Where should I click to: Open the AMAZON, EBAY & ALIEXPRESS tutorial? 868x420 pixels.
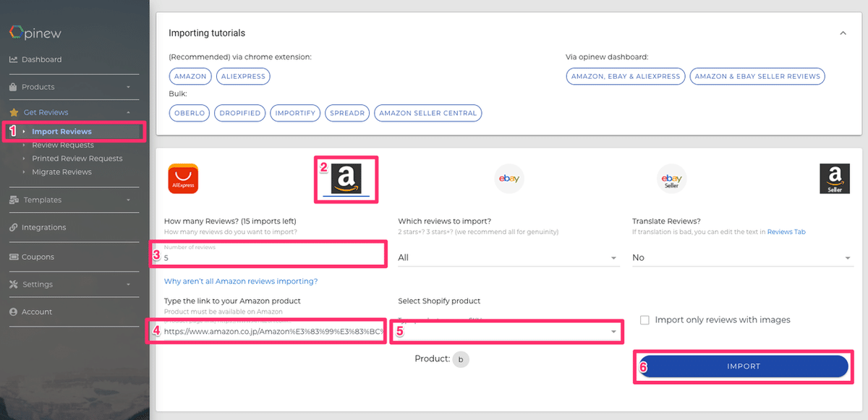click(x=626, y=76)
